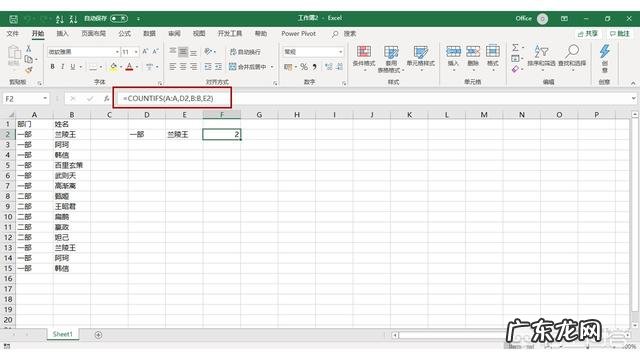640x360 pixels.
Task: Align text left in cell
Action: [173, 66]
